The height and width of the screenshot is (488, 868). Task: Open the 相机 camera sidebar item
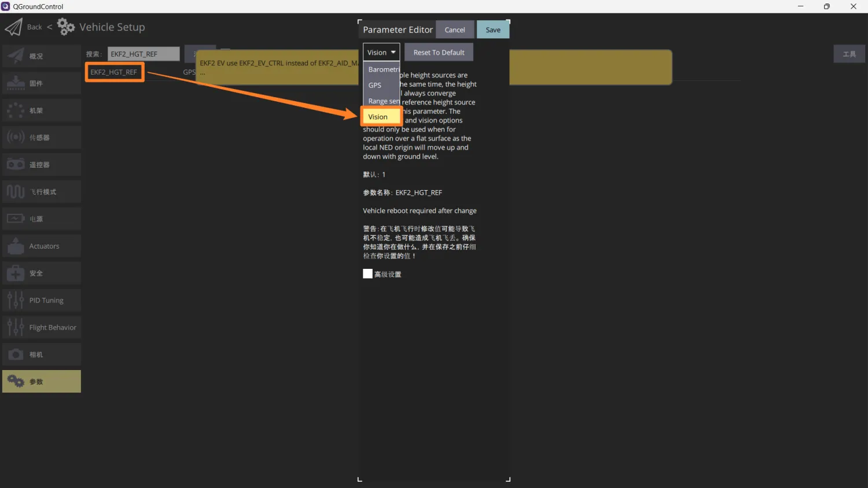42,355
